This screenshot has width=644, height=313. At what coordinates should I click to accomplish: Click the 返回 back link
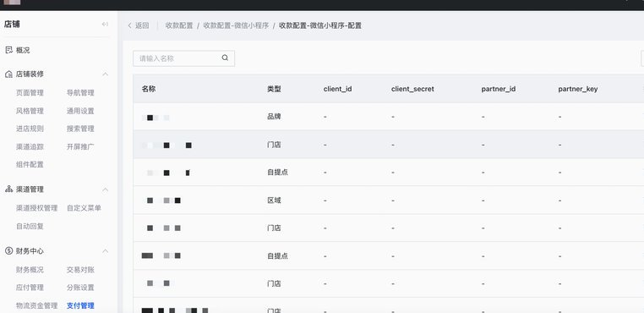[142, 25]
